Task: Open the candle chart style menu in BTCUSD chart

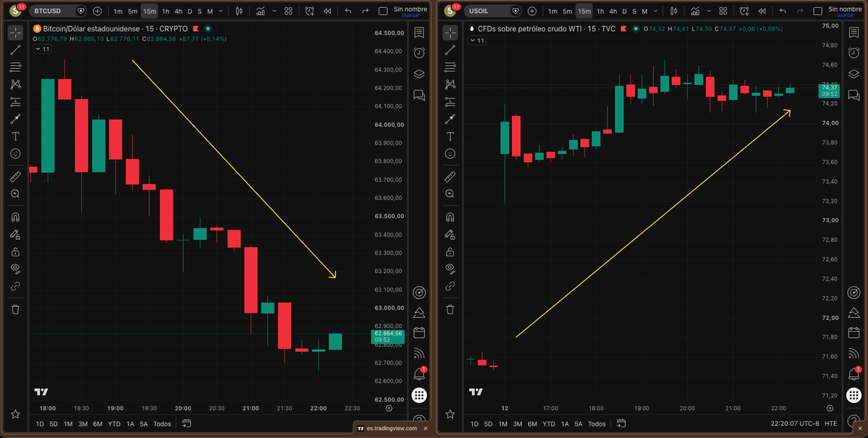Action: (239, 11)
